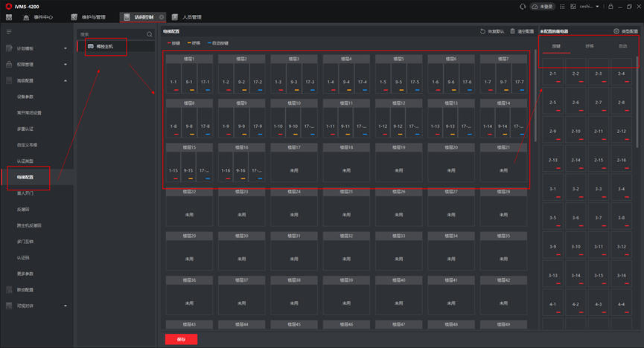644x348 pixels.
Task: Select unassigned relay 3-5
Action: (553, 218)
